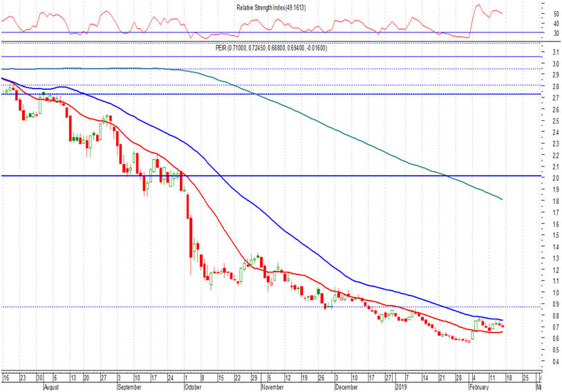Click the date label 12 on time axis
Screen dimensions: 562x392
click(288, 378)
